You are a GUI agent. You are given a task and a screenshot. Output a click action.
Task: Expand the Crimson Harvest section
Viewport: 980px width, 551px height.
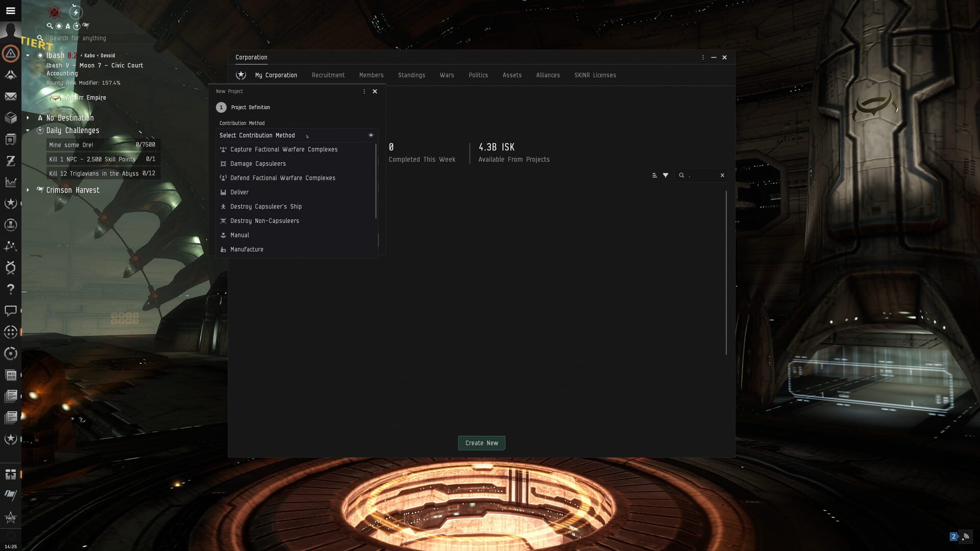(x=28, y=190)
